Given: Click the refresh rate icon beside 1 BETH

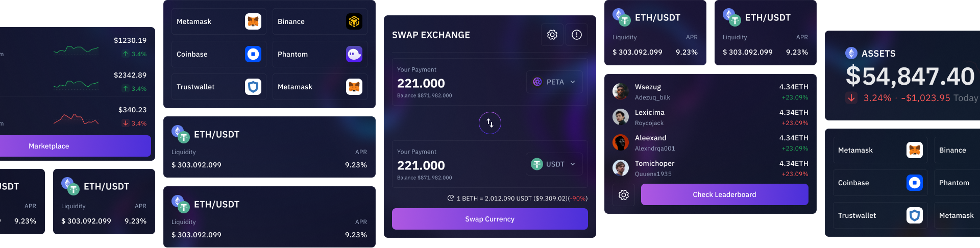Looking at the screenshot, I should [x=451, y=198].
